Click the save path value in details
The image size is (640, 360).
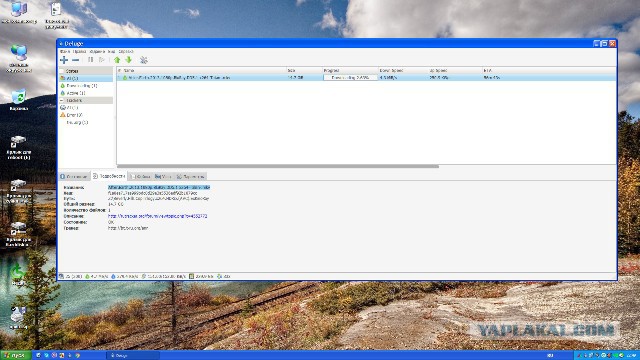click(x=158, y=198)
